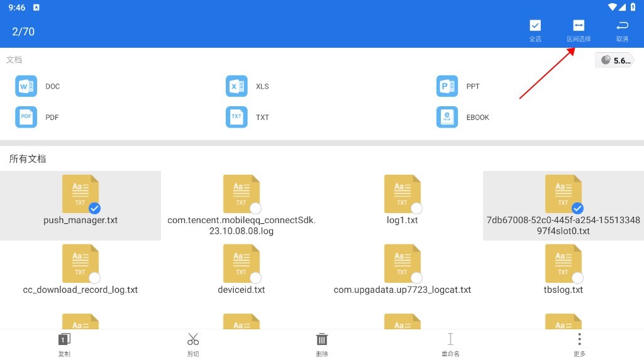The height and width of the screenshot is (362, 644).
Task: Tap the Rename (重命名) icon
Action: tap(450, 340)
